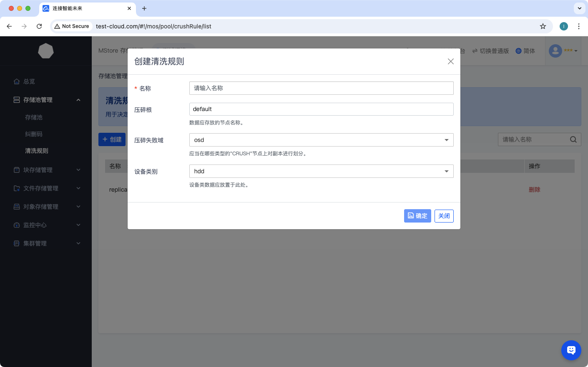
Task: Open the 压碎失败域 osd dropdown
Action: click(321, 140)
